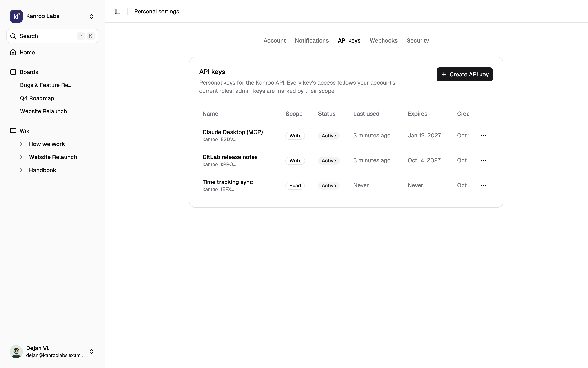The width and height of the screenshot is (588, 368).
Task: Click the search magnifier icon
Action: point(13,36)
